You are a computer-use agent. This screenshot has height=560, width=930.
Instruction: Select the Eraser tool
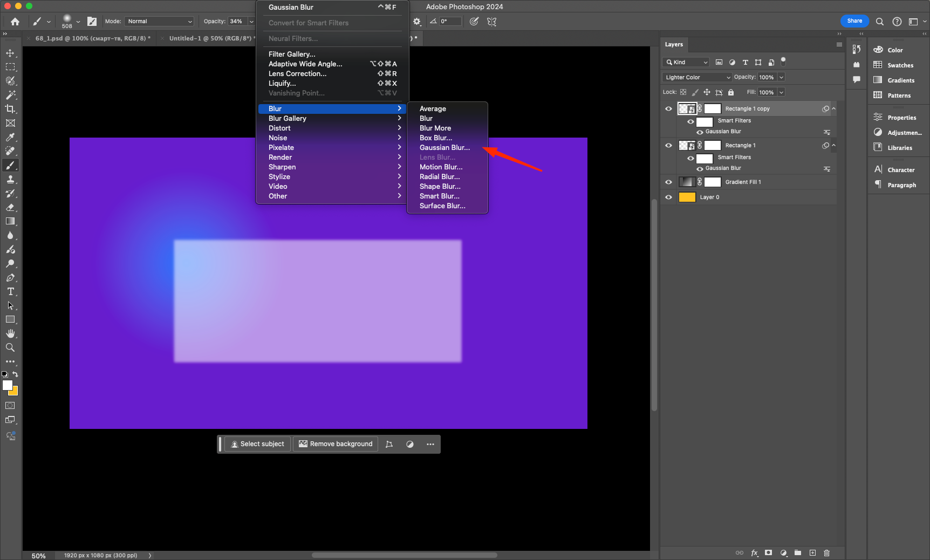click(10, 207)
